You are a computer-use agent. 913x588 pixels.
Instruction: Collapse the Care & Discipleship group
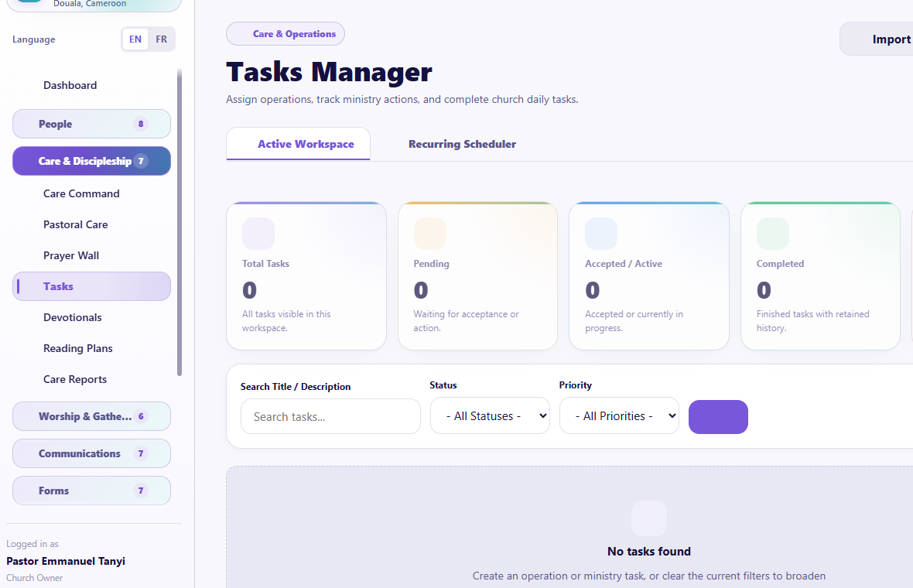[x=91, y=161]
